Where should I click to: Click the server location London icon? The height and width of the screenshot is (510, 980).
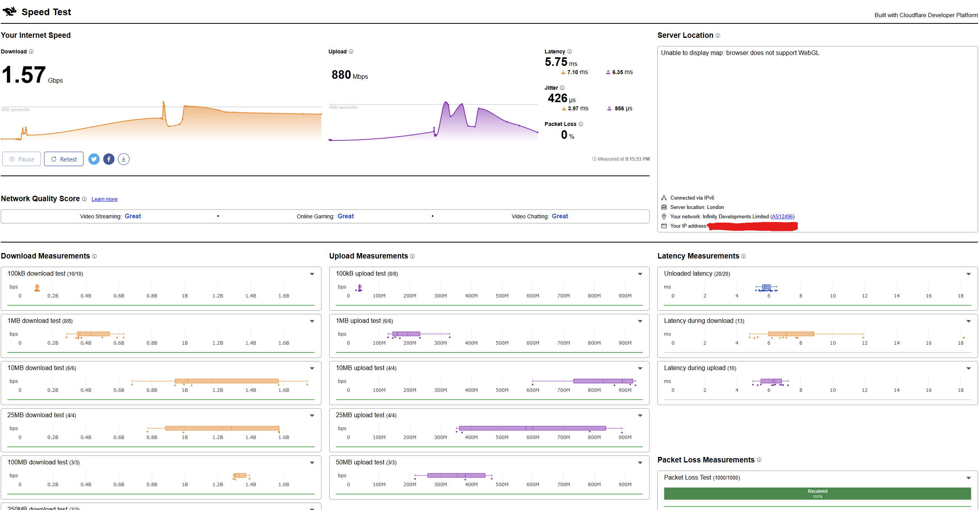tap(664, 207)
